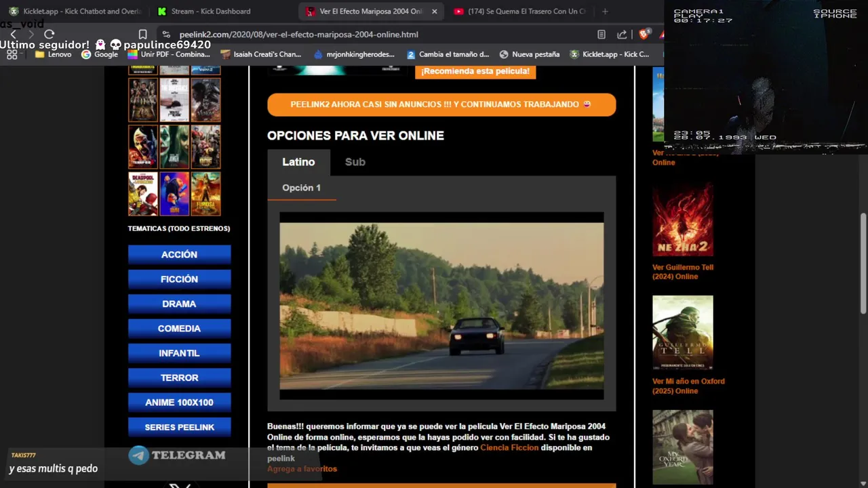Open The Substance poster thumbnail
Screen dimensions: 868x488
[174, 100]
